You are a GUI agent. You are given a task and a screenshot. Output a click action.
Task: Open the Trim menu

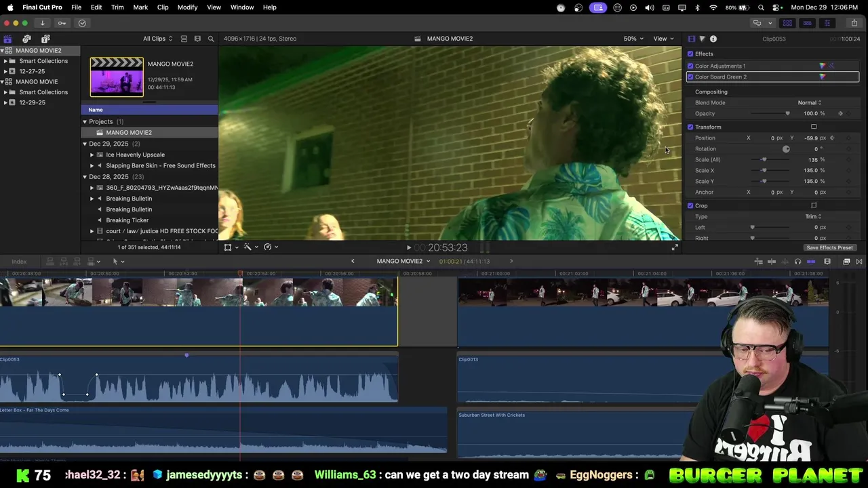pyautogui.click(x=117, y=7)
